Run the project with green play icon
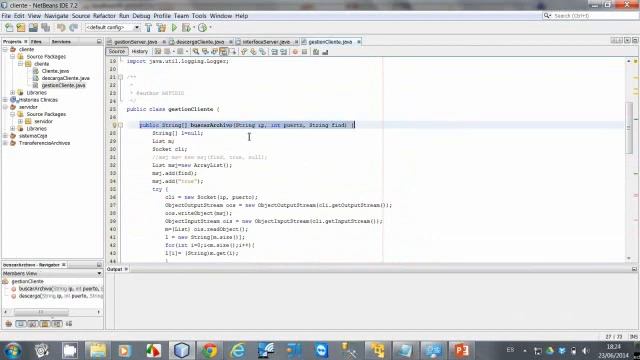Image resolution: width=640 pixels, height=360 pixels. pos(174,28)
